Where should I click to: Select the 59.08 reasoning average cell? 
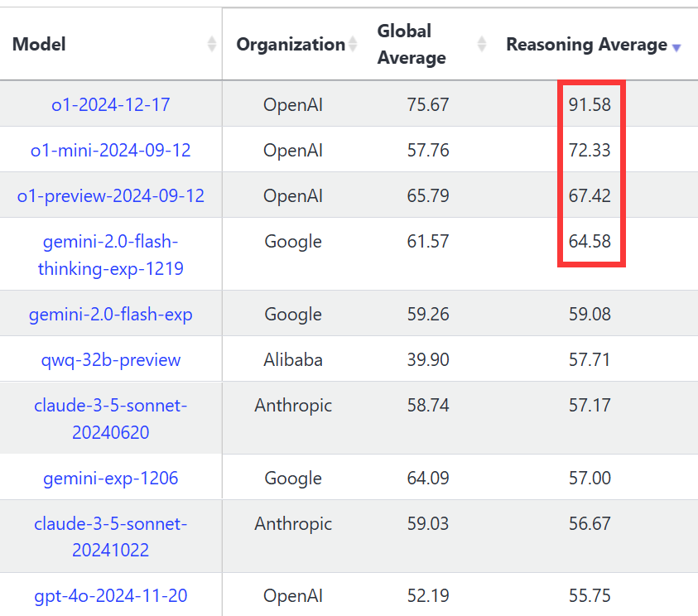tap(590, 315)
